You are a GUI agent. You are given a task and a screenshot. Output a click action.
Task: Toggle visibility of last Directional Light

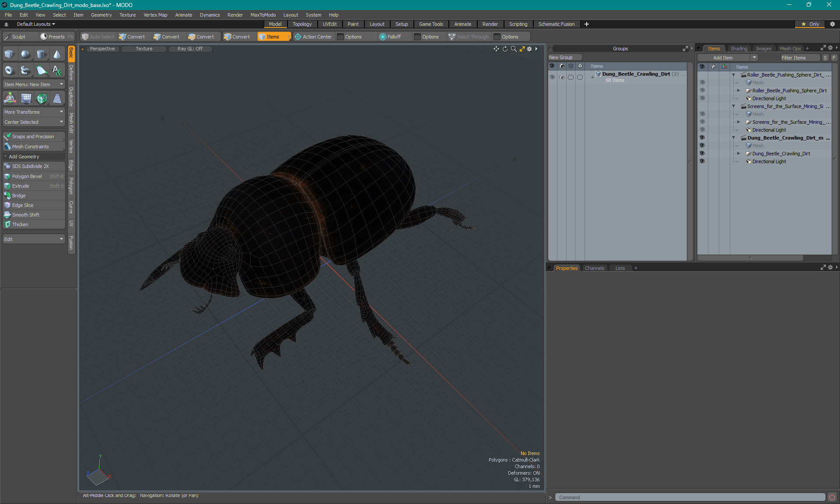702,161
